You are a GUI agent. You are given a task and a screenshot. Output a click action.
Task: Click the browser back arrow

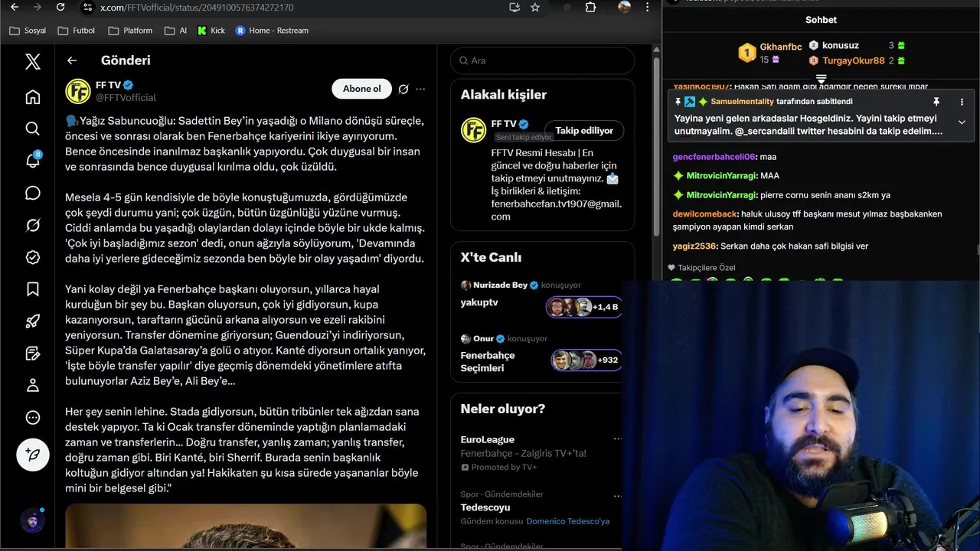[x=14, y=7]
